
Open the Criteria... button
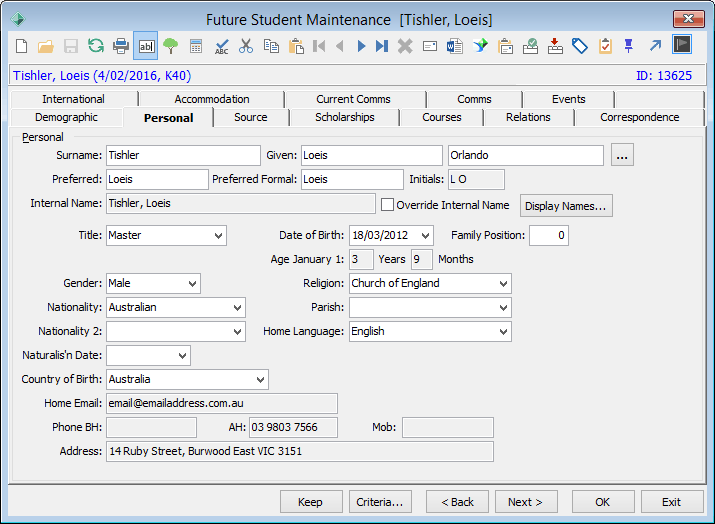coord(380,502)
